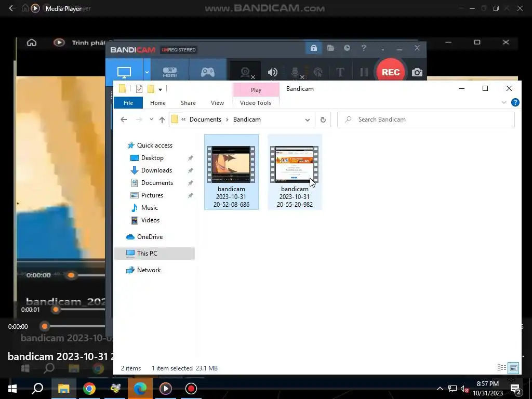Click New folder icon in title bar
532x399 pixels.
pyautogui.click(x=151, y=89)
